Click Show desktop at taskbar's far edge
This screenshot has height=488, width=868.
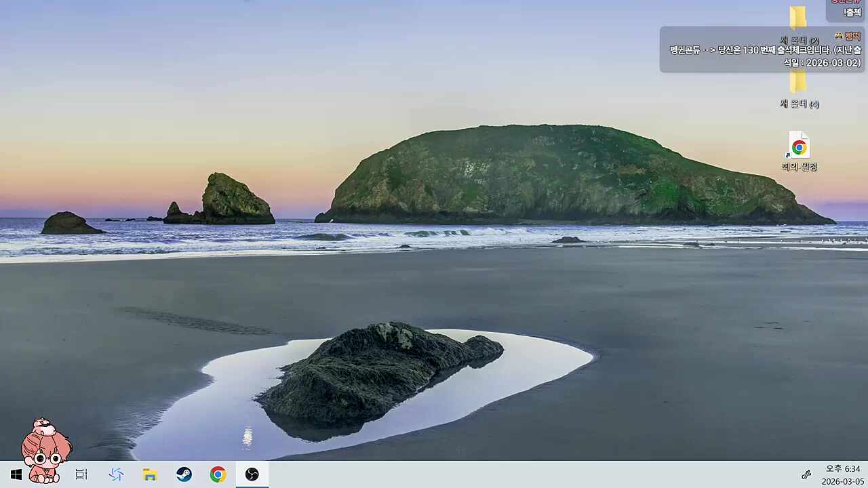(866, 474)
